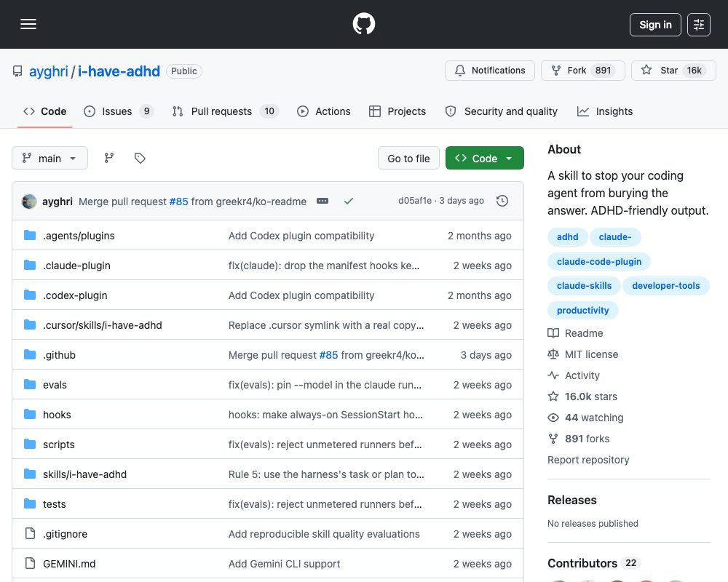The height and width of the screenshot is (582, 728).
Task: Click the file icon for .gitignore
Action: pos(30,534)
